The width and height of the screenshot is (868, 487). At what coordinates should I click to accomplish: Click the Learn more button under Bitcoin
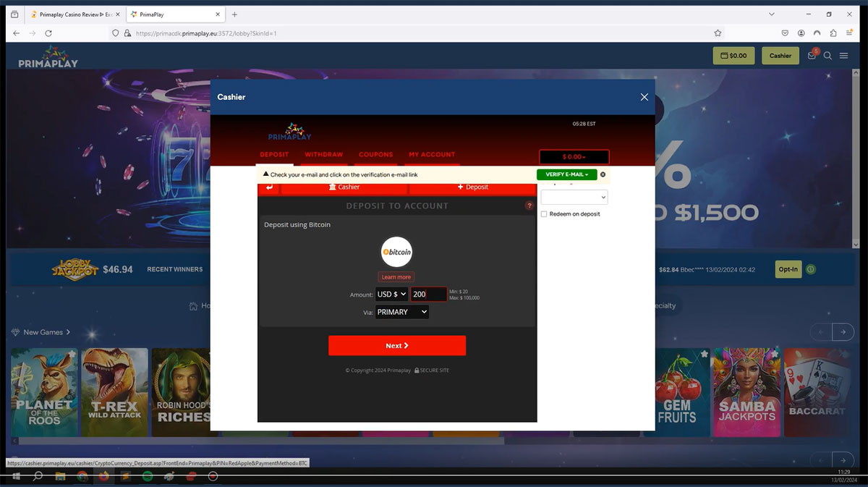pyautogui.click(x=396, y=277)
